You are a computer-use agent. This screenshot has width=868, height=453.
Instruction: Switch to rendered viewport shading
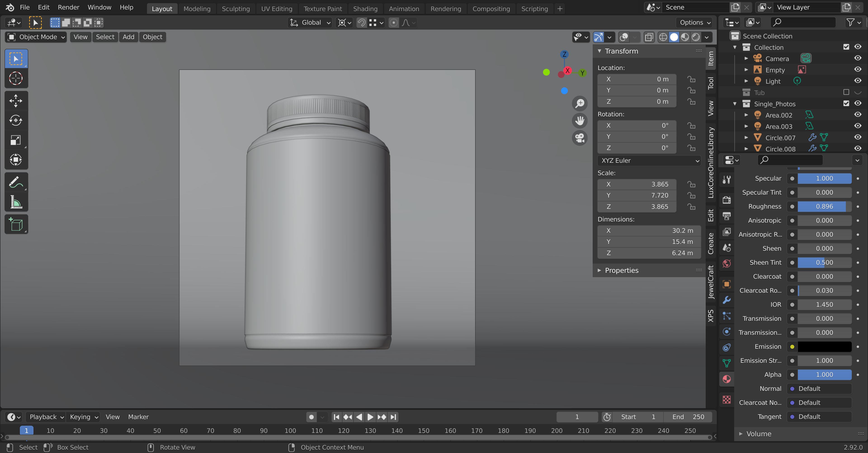[696, 37]
